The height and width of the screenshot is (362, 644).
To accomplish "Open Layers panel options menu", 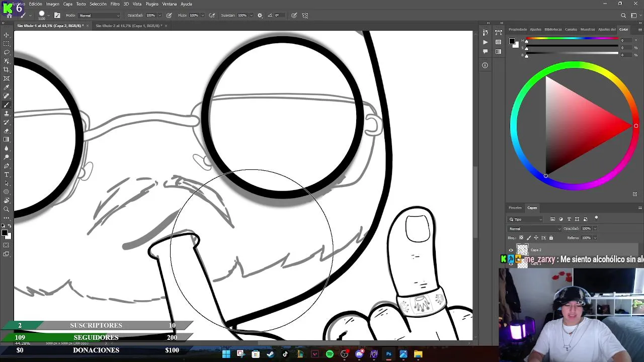I will pos(640,208).
